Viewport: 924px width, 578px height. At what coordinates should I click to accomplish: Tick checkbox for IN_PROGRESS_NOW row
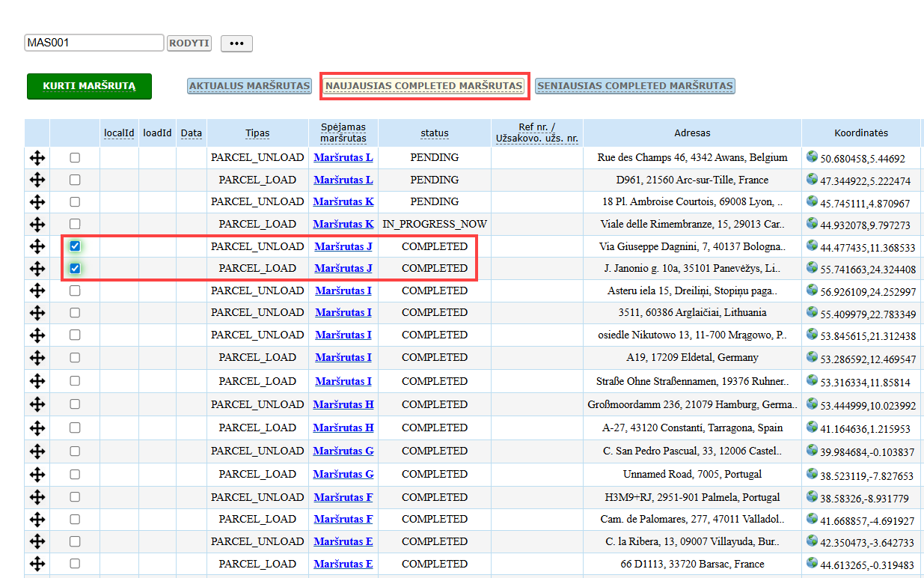pyautogui.click(x=75, y=224)
